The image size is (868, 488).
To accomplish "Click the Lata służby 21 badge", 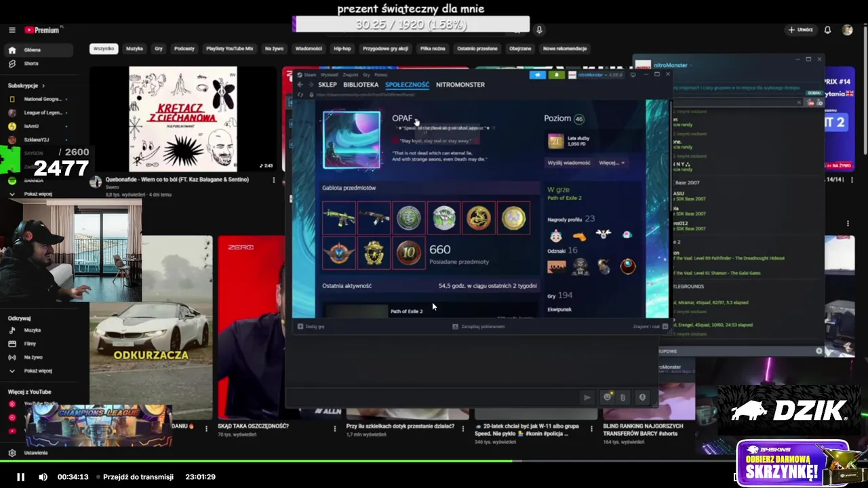I will click(x=555, y=141).
